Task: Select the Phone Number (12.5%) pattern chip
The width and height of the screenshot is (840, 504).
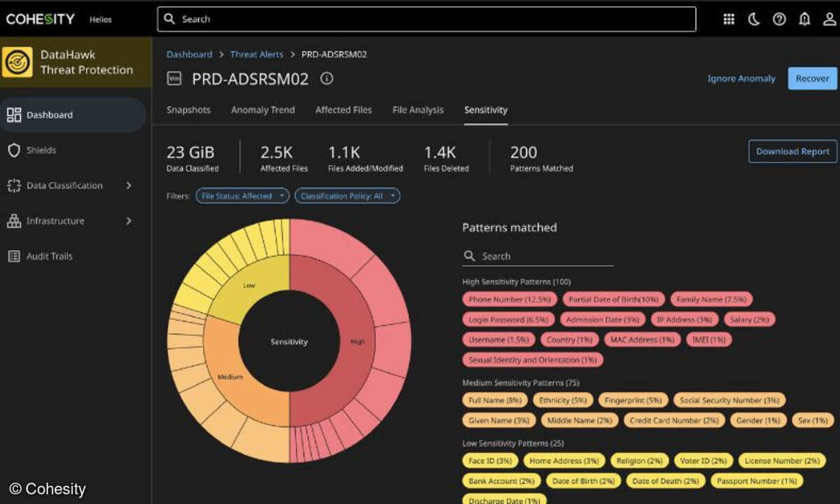Action: click(x=510, y=300)
